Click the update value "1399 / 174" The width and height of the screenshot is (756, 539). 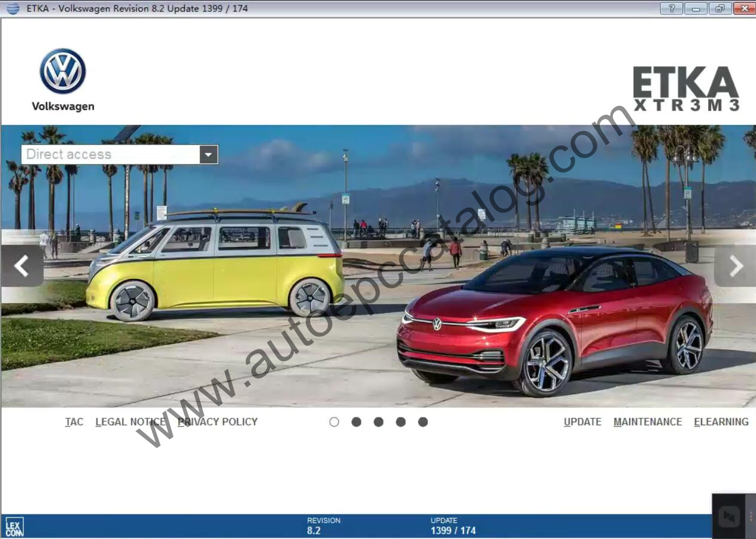[453, 531]
